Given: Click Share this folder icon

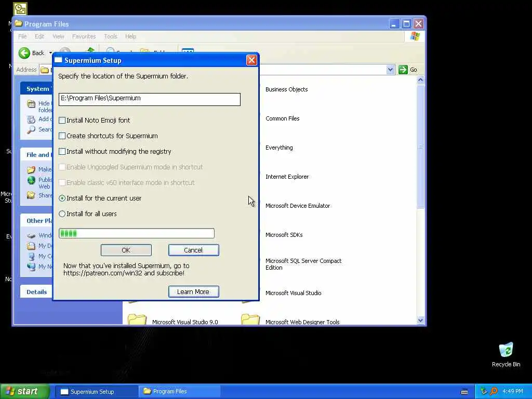Looking at the screenshot, I should click(x=31, y=195).
